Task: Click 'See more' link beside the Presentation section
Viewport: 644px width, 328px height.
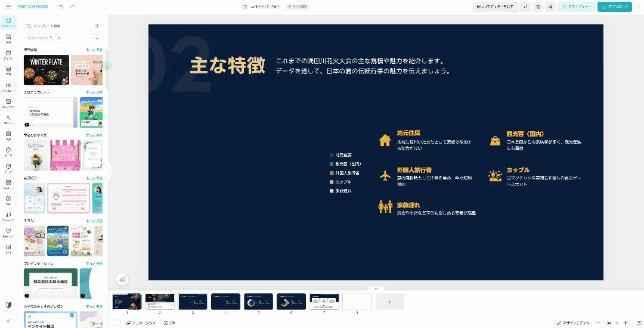Action: coord(94,264)
